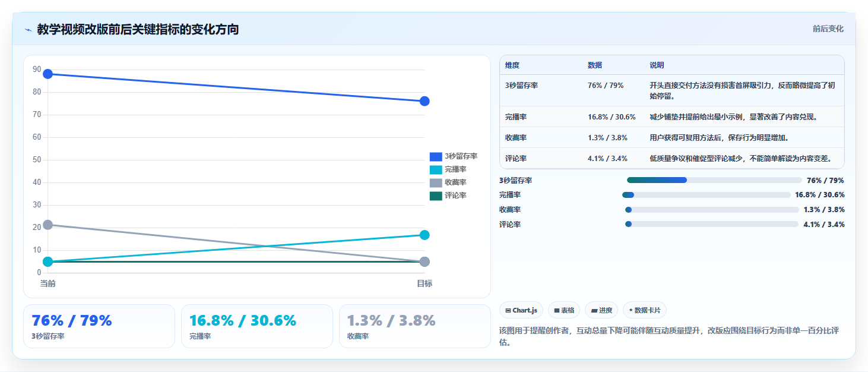Viewport: 868px width, 372px height.
Task: Click the 前后变化 label in header
Action: 828,29
